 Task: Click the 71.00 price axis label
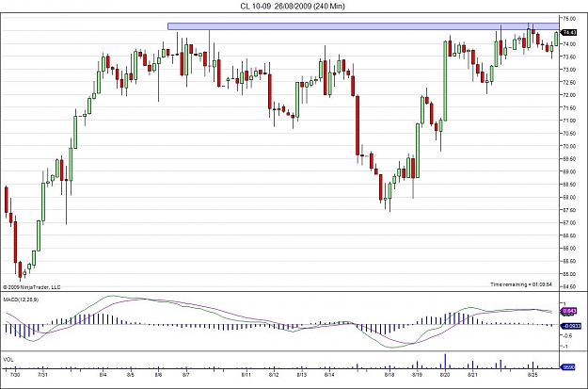tap(569, 121)
